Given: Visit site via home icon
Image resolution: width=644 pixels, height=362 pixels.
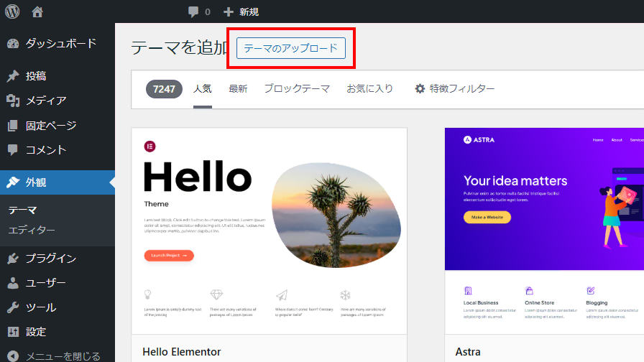Looking at the screenshot, I should tap(37, 12).
